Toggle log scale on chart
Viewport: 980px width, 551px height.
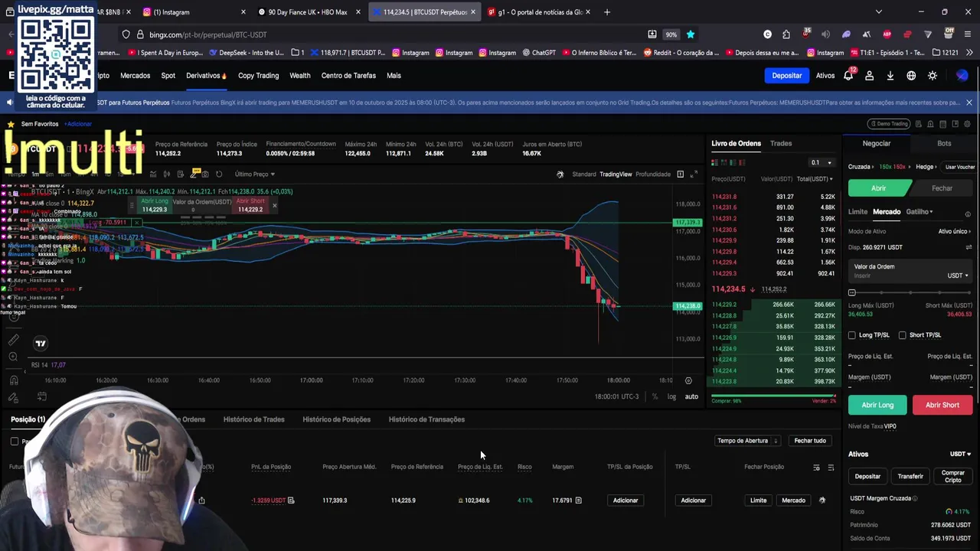click(671, 396)
